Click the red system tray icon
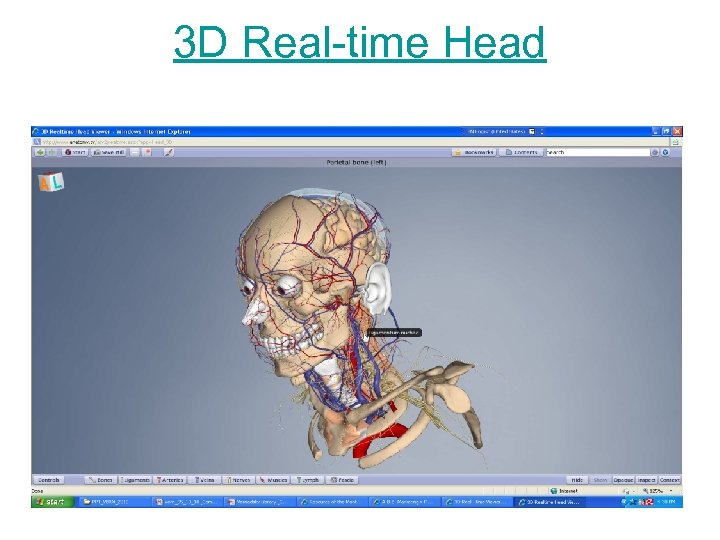The height and width of the screenshot is (540, 720). tap(650, 502)
